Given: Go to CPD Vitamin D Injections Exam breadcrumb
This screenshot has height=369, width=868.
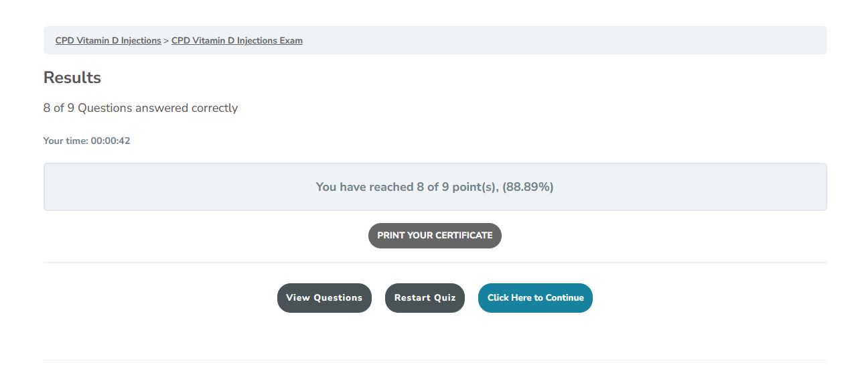Looking at the screenshot, I should (236, 41).
